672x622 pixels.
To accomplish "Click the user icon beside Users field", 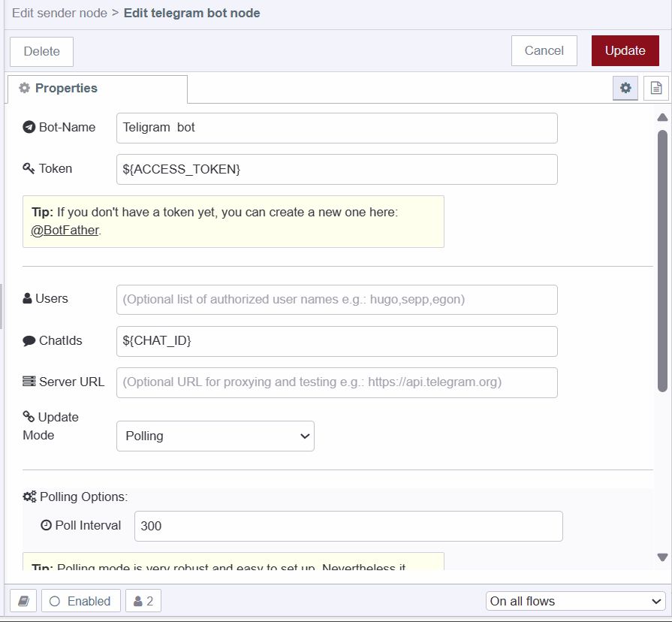I will [x=25, y=298].
